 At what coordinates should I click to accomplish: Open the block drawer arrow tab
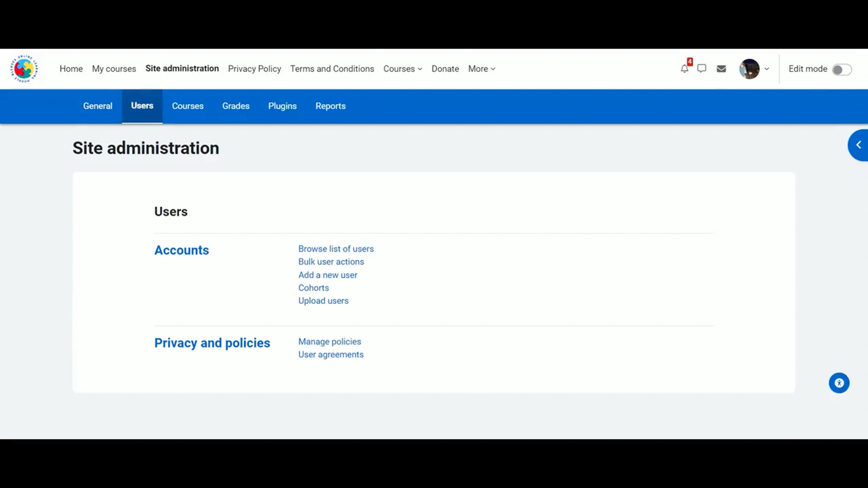(859, 145)
